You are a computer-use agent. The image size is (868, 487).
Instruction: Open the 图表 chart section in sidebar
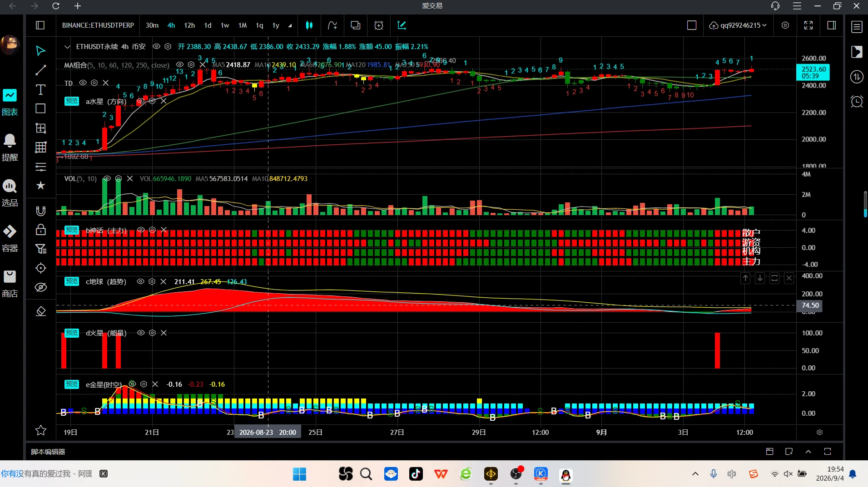coord(10,103)
